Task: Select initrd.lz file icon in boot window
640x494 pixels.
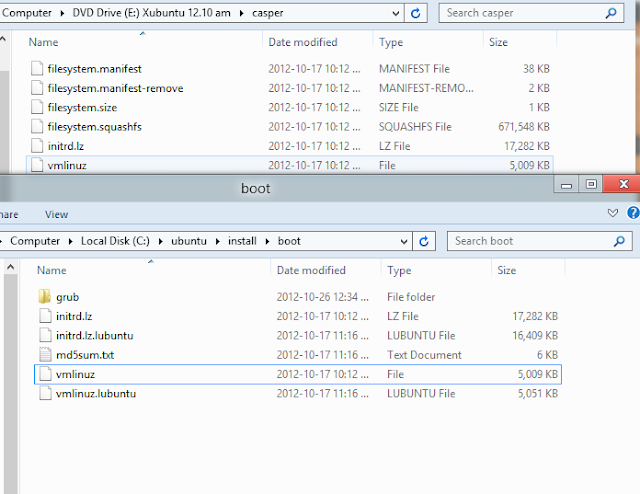Action: click(x=45, y=316)
